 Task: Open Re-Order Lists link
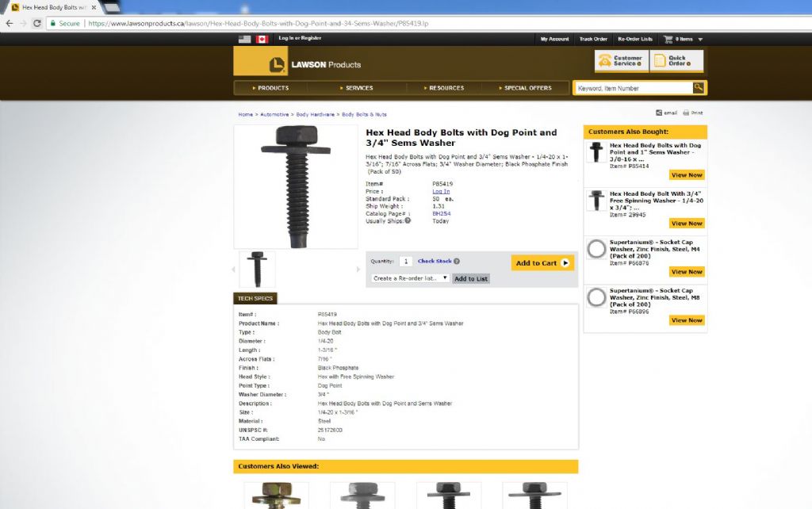[635, 39]
